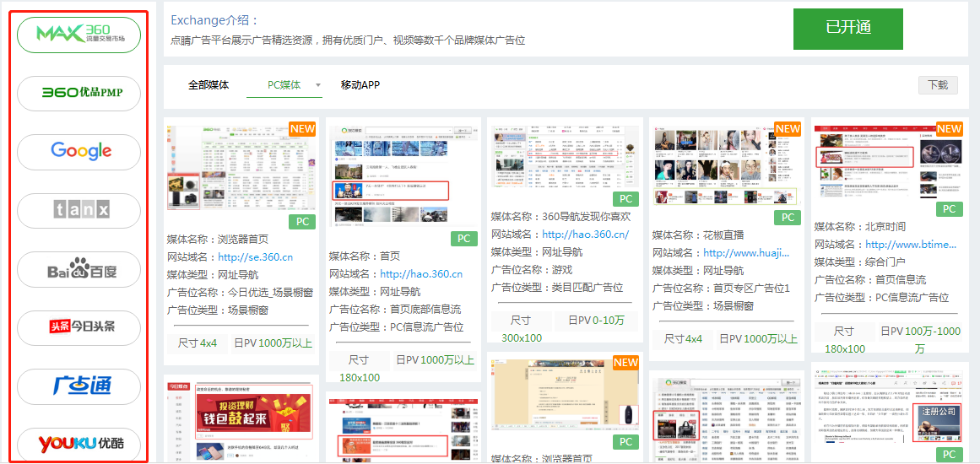
Task: Click the 投资理财 钱包鼓起来 banner thumbnail
Action: click(x=242, y=419)
